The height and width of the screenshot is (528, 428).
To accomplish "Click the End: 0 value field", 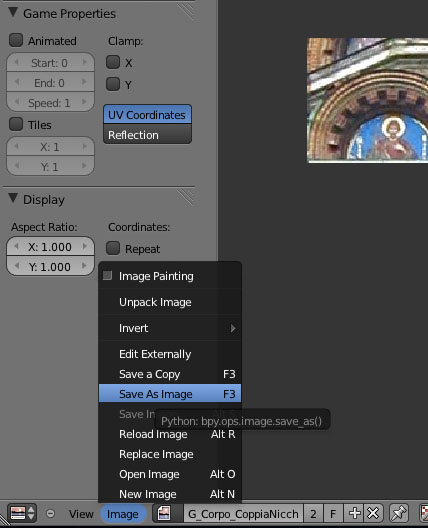I will [x=50, y=82].
